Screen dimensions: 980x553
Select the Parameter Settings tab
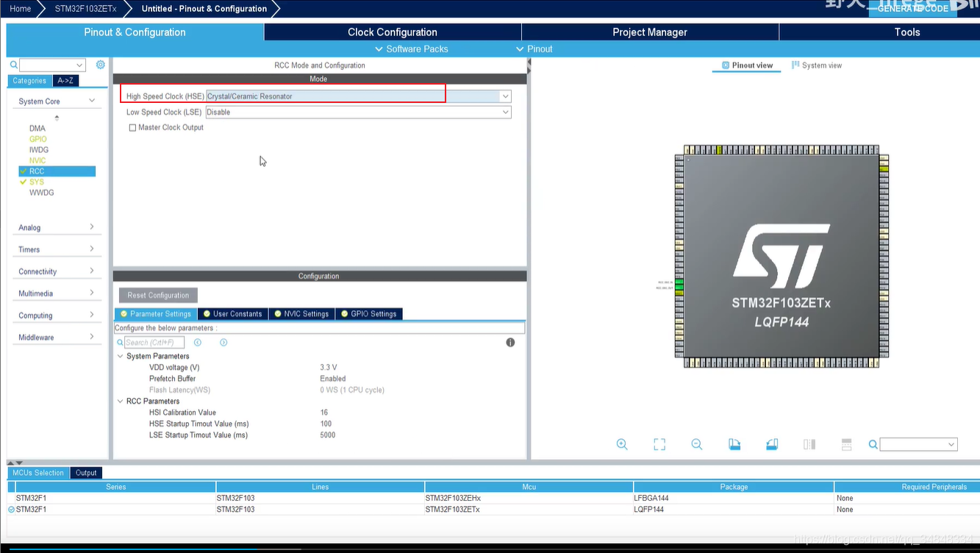pos(156,314)
